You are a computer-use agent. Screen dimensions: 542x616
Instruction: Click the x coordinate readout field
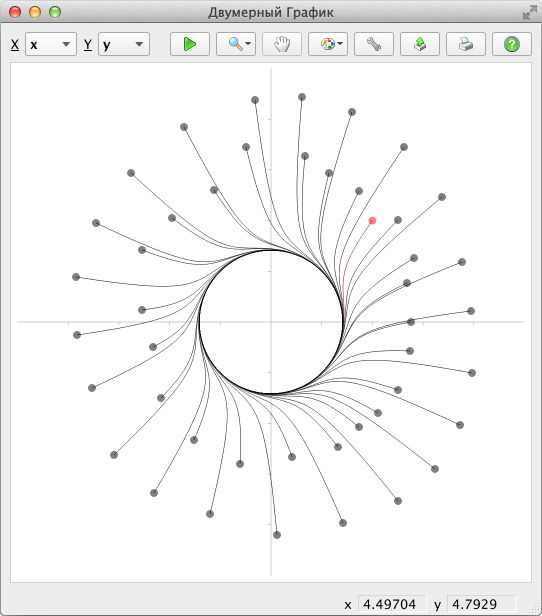coord(392,604)
